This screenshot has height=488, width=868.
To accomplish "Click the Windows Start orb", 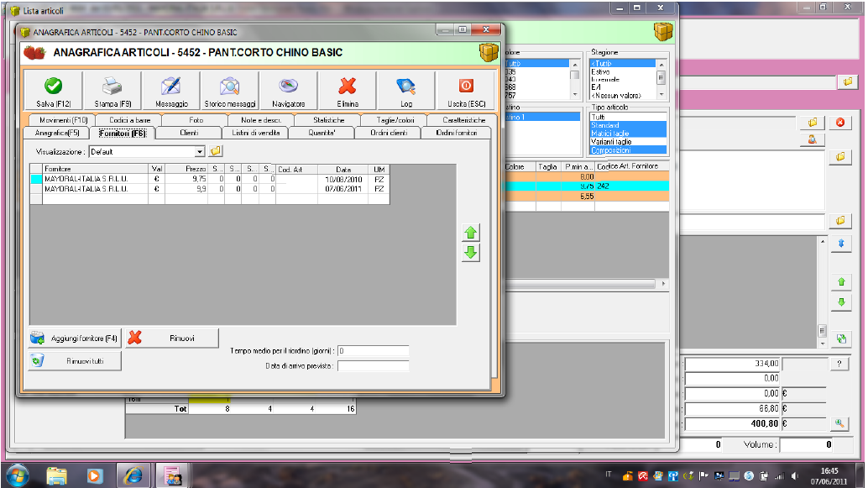I will 17,475.
